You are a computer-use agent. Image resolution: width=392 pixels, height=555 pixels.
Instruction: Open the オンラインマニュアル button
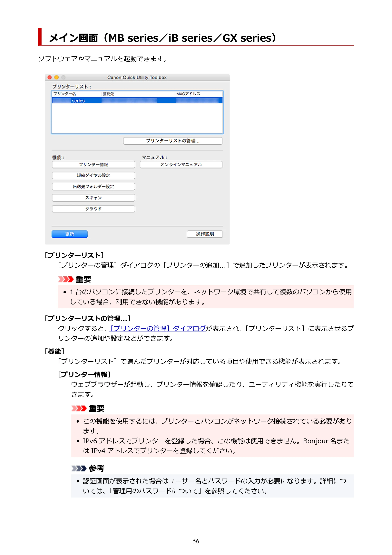point(181,165)
